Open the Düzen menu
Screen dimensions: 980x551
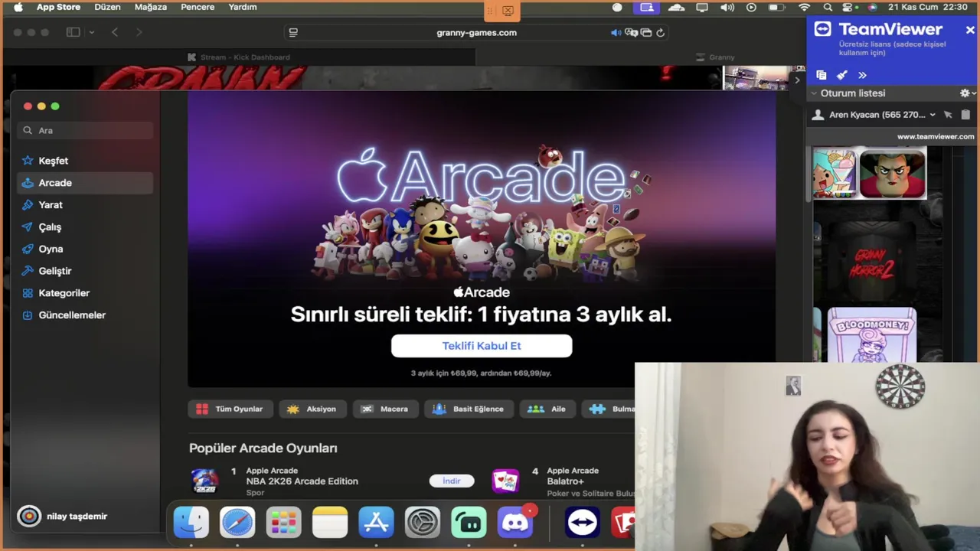107,7
